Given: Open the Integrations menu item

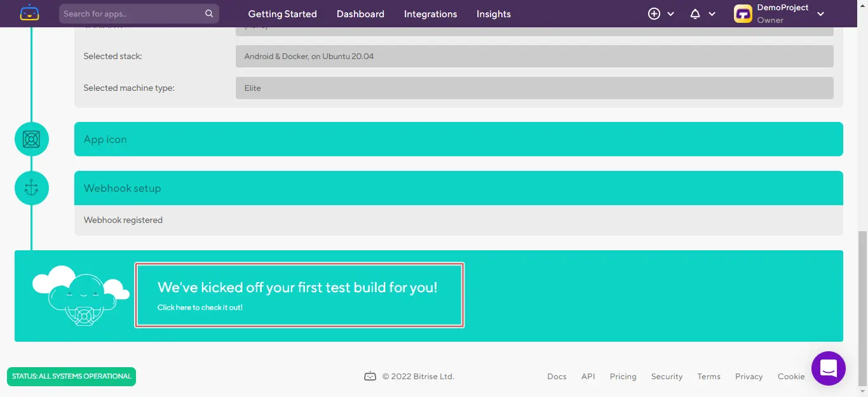Looking at the screenshot, I should coord(430,13).
